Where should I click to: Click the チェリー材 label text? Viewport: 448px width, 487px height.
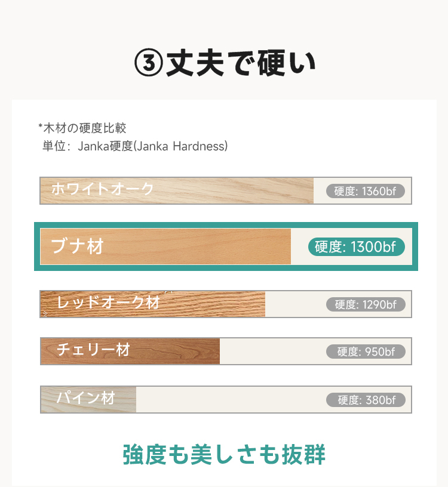click(93, 349)
